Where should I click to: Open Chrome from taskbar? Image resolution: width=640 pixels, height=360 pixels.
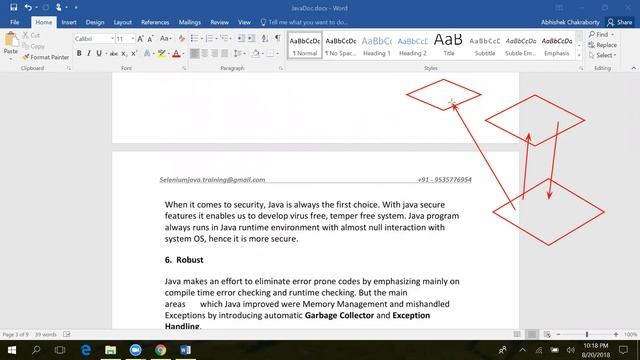[160, 350]
